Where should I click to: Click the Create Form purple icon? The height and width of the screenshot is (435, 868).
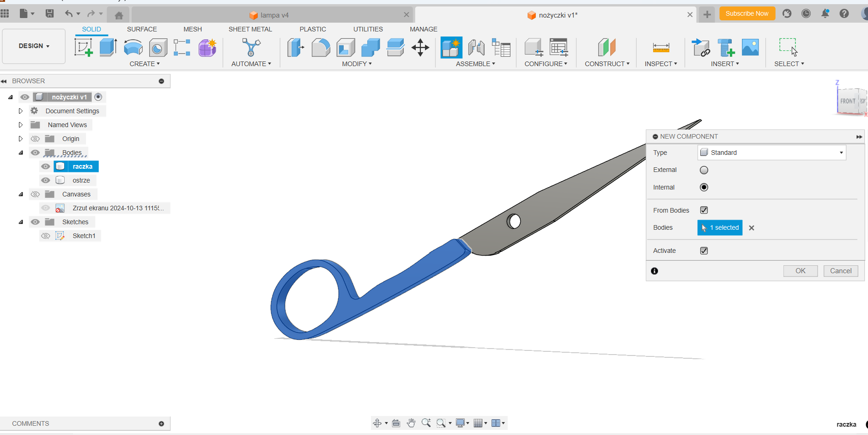pos(207,48)
